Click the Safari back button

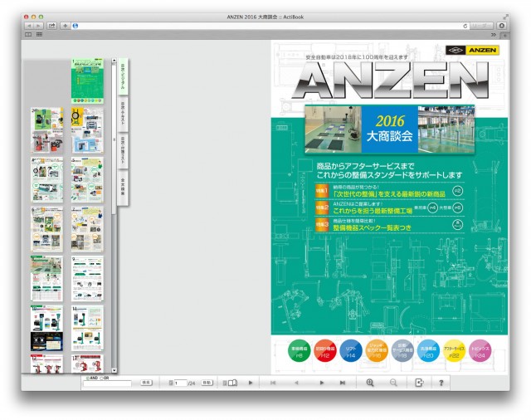(x=30, y=26)
